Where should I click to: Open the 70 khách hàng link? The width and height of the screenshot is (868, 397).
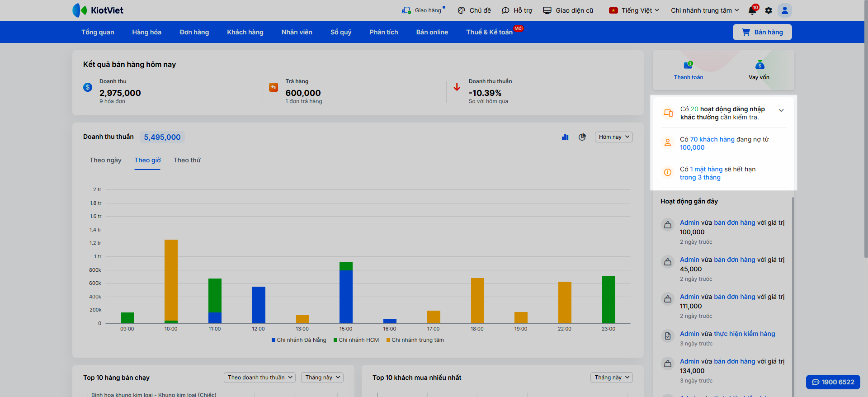(712, 139)
